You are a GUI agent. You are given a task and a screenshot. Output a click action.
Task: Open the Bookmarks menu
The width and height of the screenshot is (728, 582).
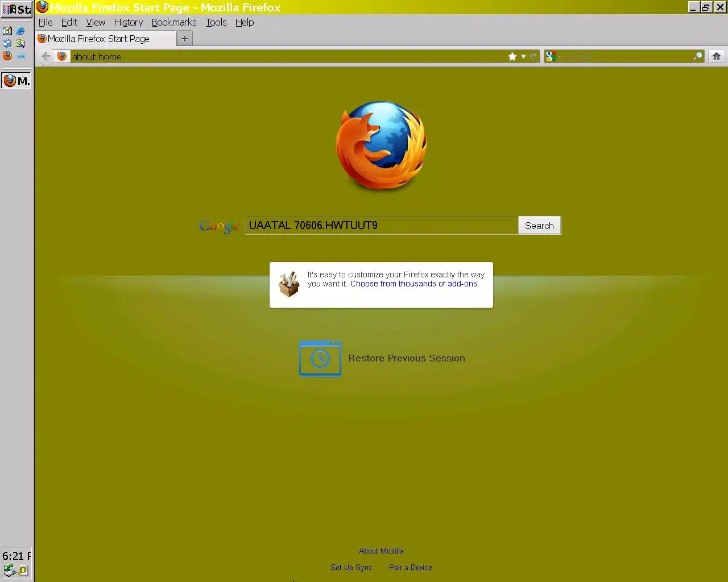click(174, 22)
